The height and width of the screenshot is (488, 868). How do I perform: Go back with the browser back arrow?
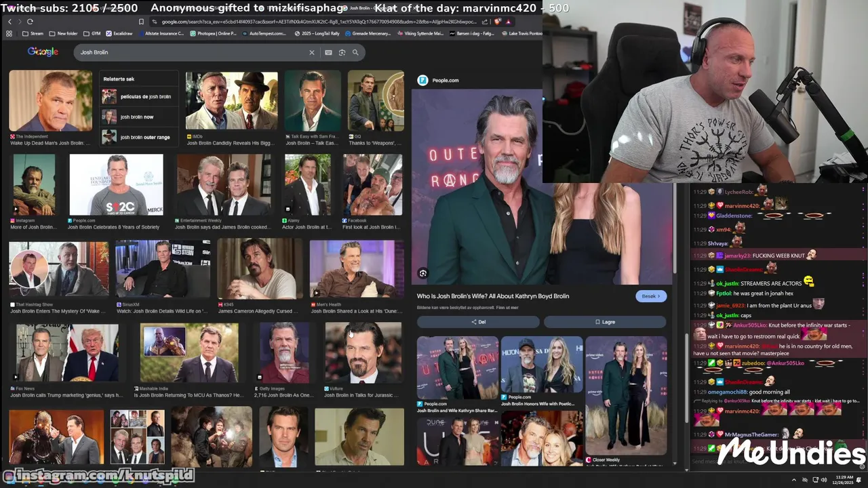[9, 22]
